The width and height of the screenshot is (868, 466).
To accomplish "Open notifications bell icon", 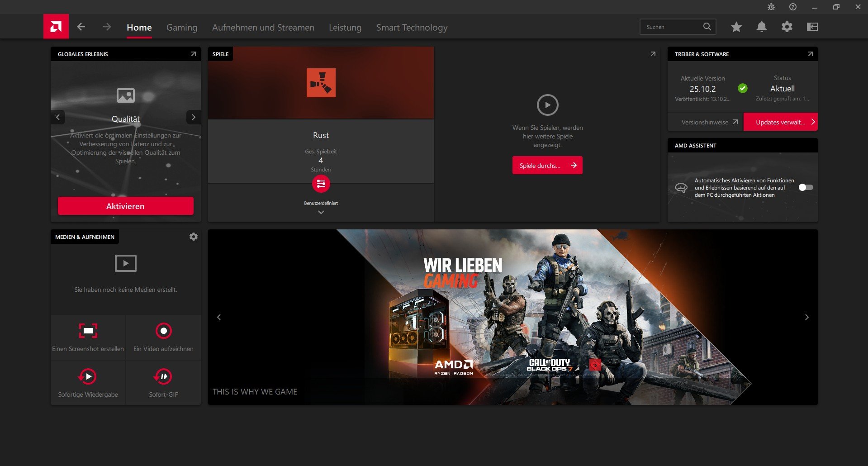I will pyautogui.click(x=762, y=27).
